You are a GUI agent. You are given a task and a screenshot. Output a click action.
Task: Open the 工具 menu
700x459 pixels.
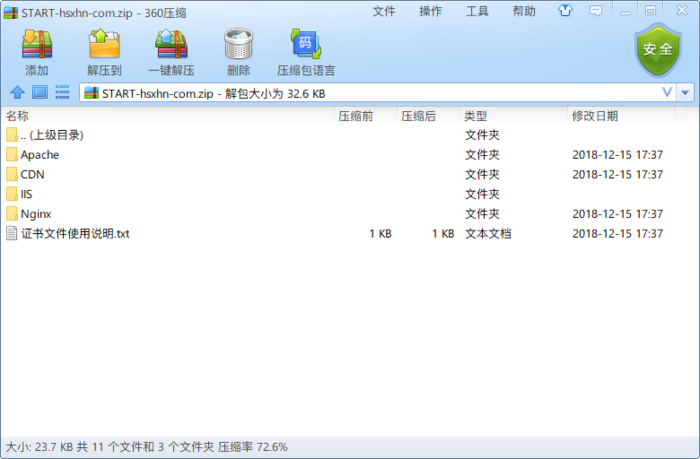[477, 11]
